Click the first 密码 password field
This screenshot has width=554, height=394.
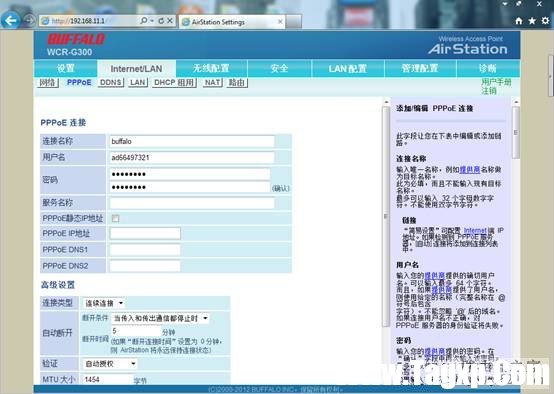click(190, 174)
